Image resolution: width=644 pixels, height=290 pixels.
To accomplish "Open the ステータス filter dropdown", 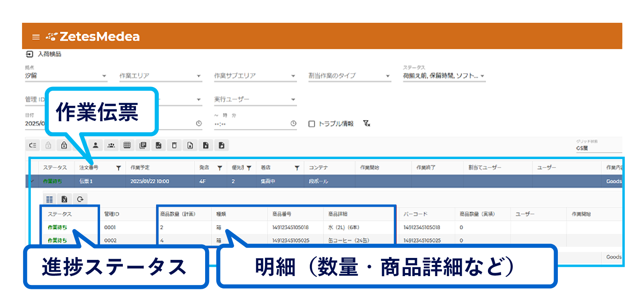I will [x=443, y=76].
